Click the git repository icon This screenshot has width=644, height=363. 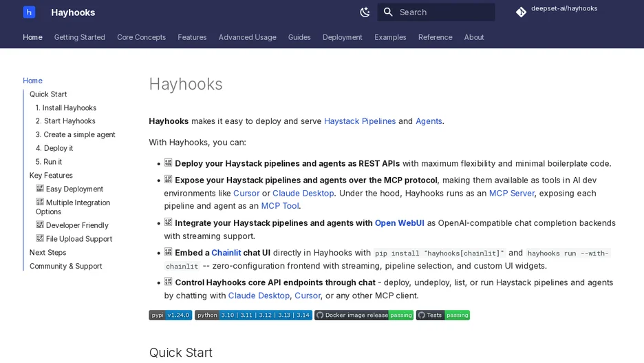pos(522,12)
